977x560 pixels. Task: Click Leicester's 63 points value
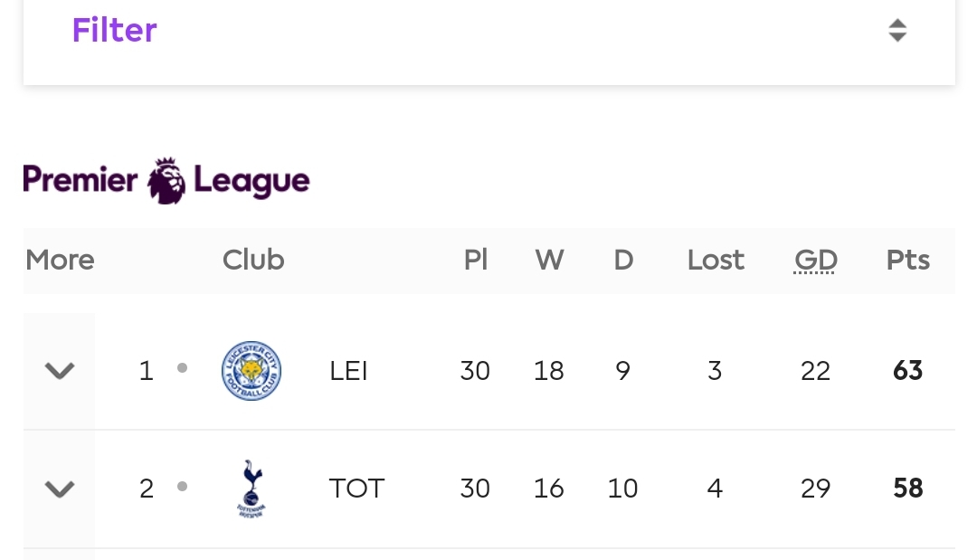click(x=908, y=371)
